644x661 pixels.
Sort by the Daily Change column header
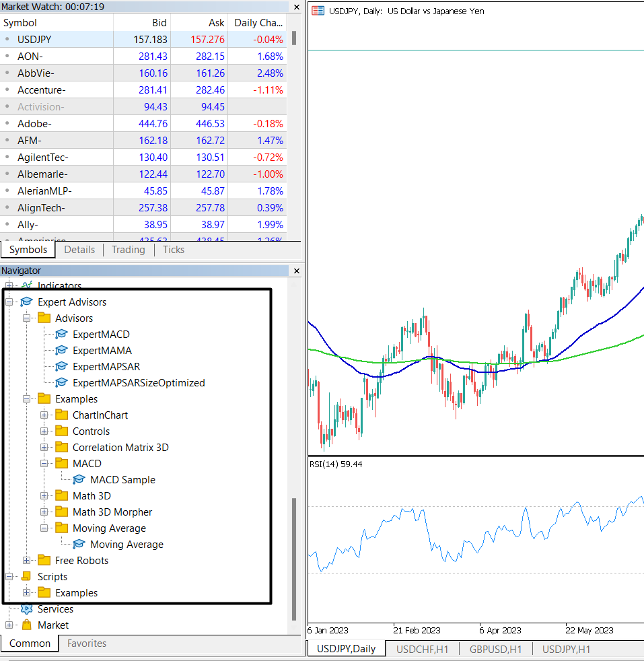click(x=258, y=23)
